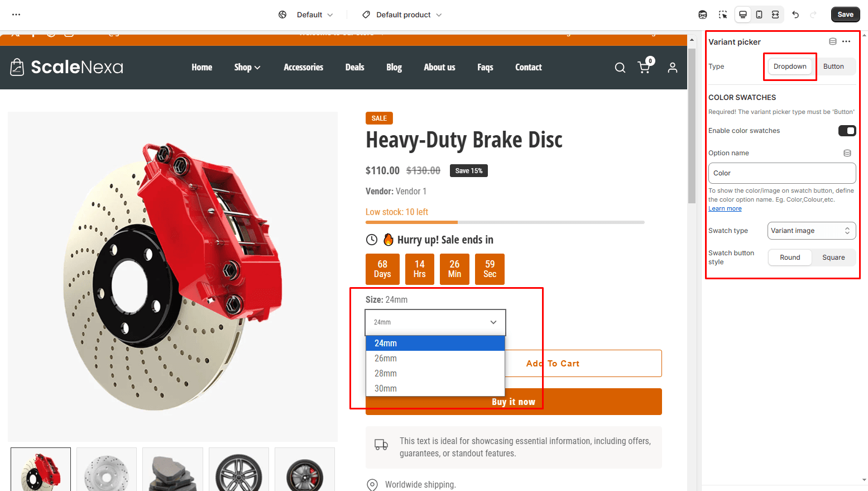
Task: Click the Option name text field
Action: point(781,173)
